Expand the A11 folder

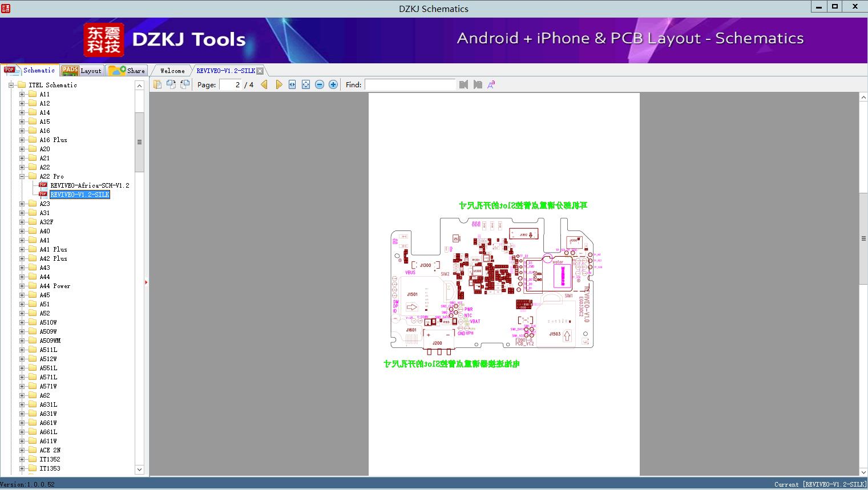(22, 94)
